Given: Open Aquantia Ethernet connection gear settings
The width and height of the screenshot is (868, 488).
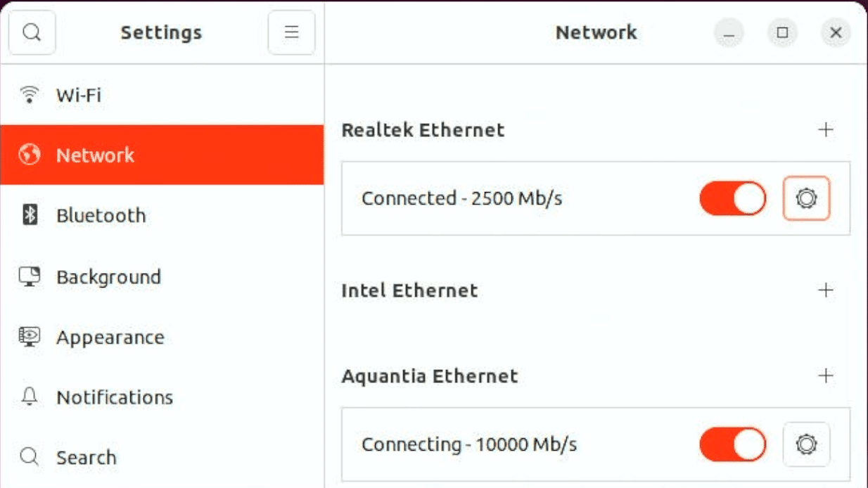Looking at the screenshot, I should click(x=806, y=444).
